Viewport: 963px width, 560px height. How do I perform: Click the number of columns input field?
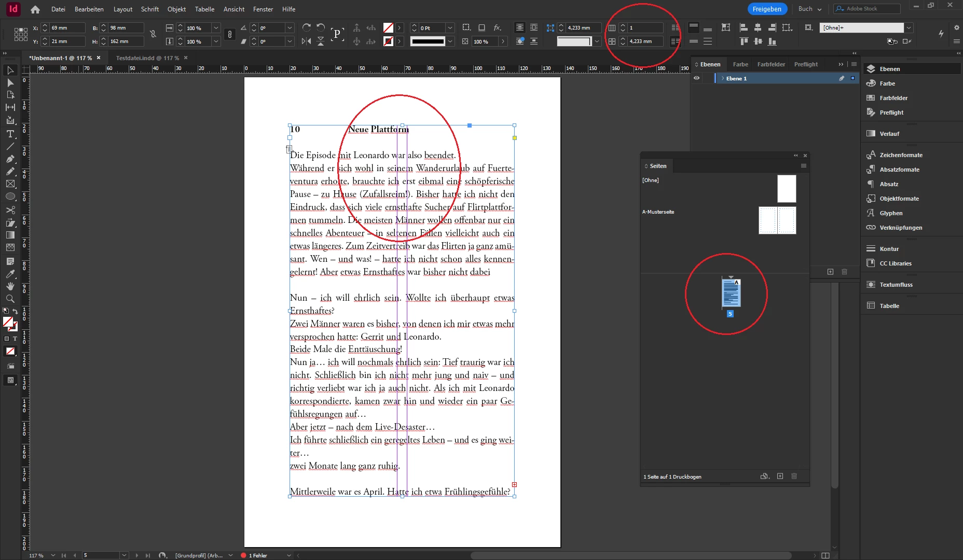[645, 28]
